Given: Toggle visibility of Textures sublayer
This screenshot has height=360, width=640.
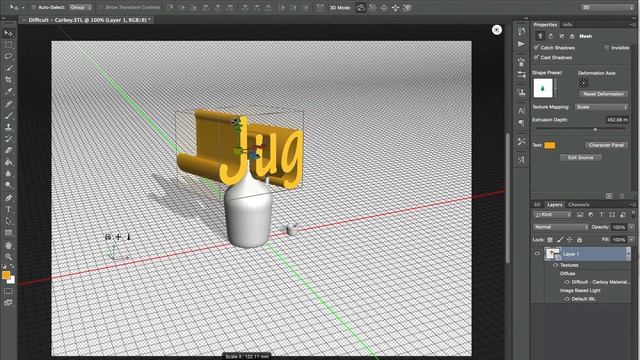Looking at the screenshot, I should pyautogui.click(x=556, y=265).
